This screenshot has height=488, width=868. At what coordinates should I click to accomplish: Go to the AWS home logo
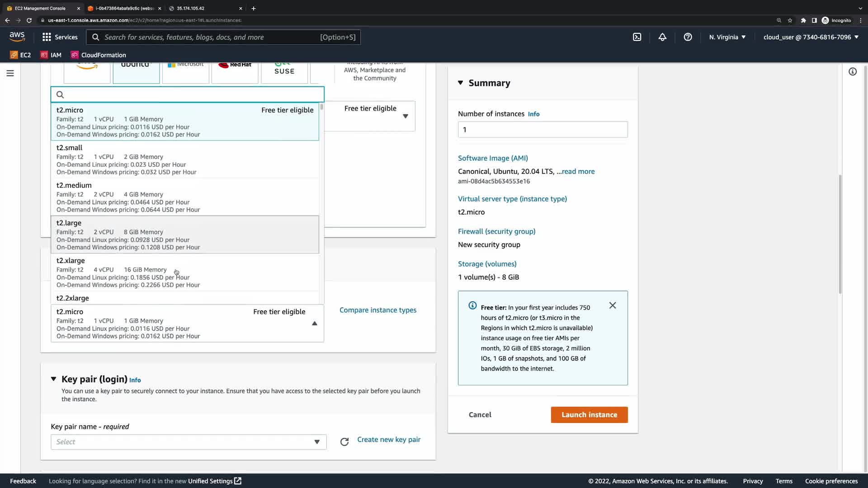17,37
